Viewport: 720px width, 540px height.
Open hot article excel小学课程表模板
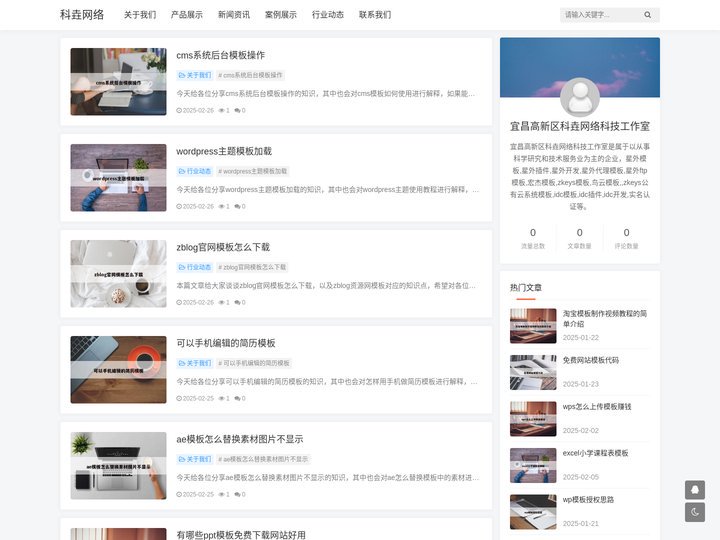coord(596,453)
